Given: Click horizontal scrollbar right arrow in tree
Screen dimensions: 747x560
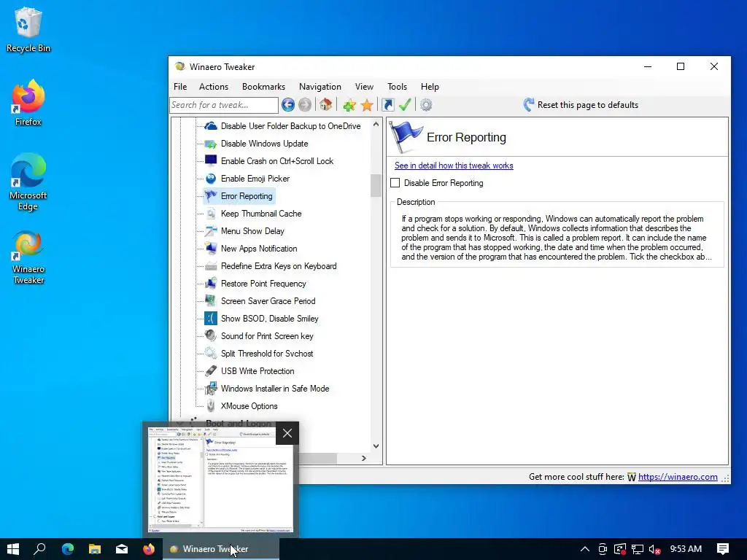Looking at the screenshot, I should coord(364,458).
